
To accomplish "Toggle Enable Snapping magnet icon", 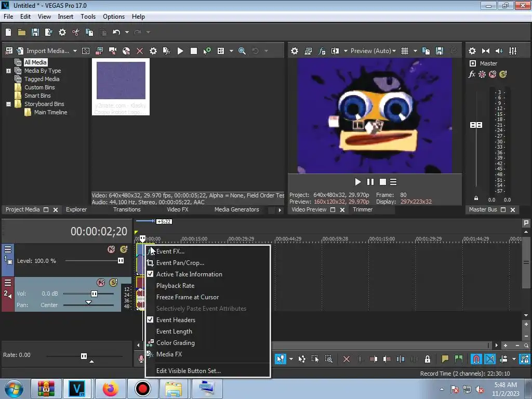I will tap(476, 359).
